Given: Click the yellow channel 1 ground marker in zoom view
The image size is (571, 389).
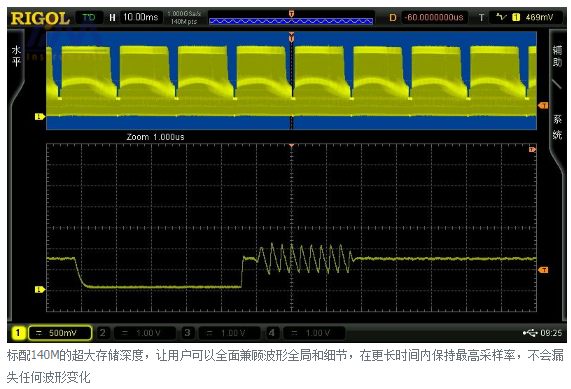Looking at the screenshot, I should click(x=40, y=289).
